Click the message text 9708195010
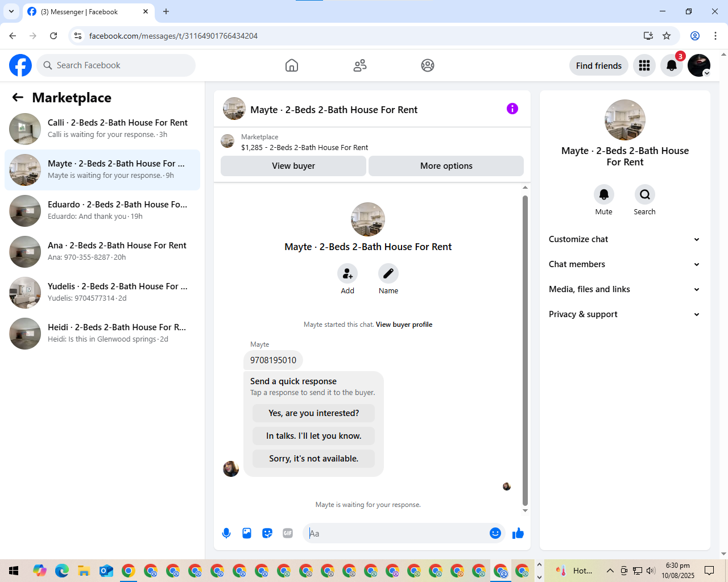This screenshot has height=582, width=728. pyautogui.click(x=273, y=360)
